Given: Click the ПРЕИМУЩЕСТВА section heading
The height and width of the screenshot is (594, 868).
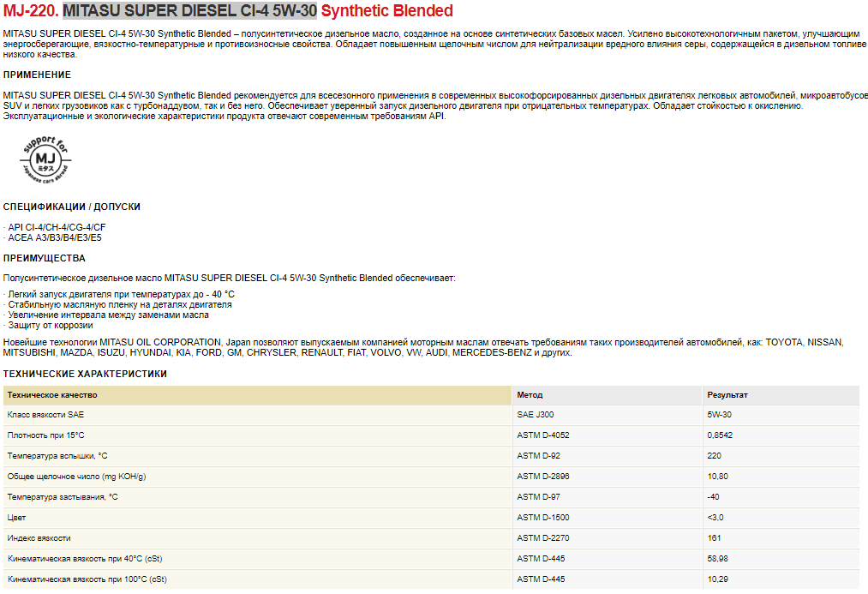Looking at the screenshot, I should [x=44, y=258].
